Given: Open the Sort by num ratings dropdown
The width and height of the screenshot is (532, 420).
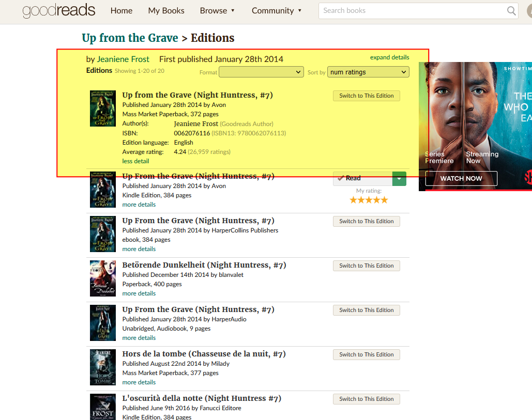Looking at the screenshot, I should coord(368,72).
